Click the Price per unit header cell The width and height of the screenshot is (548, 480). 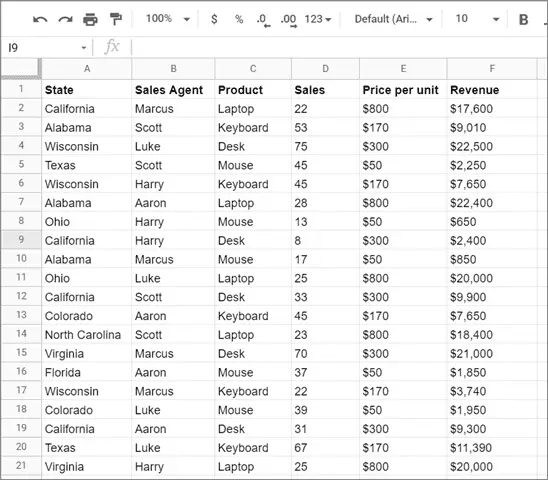[x=403, y=90]
